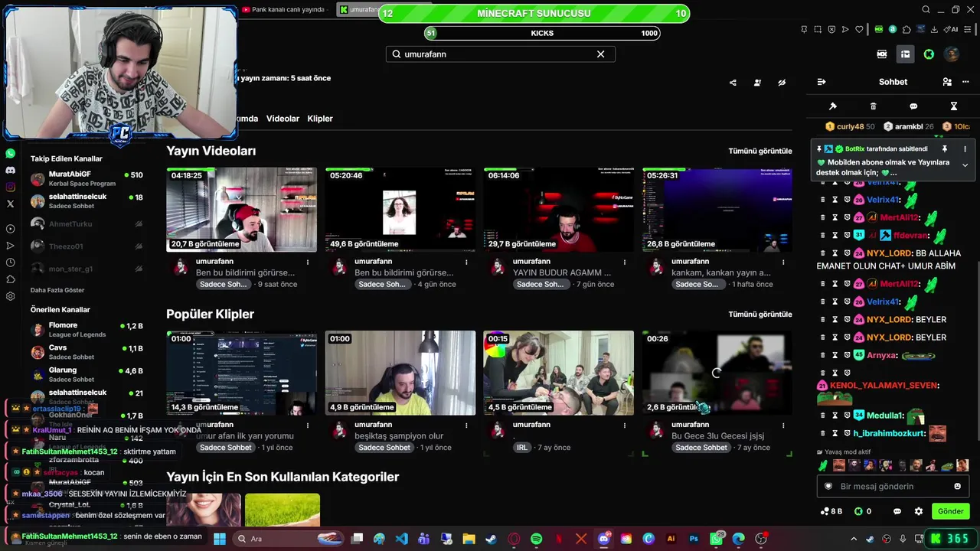Open the browser AI assistant icon

952,29
